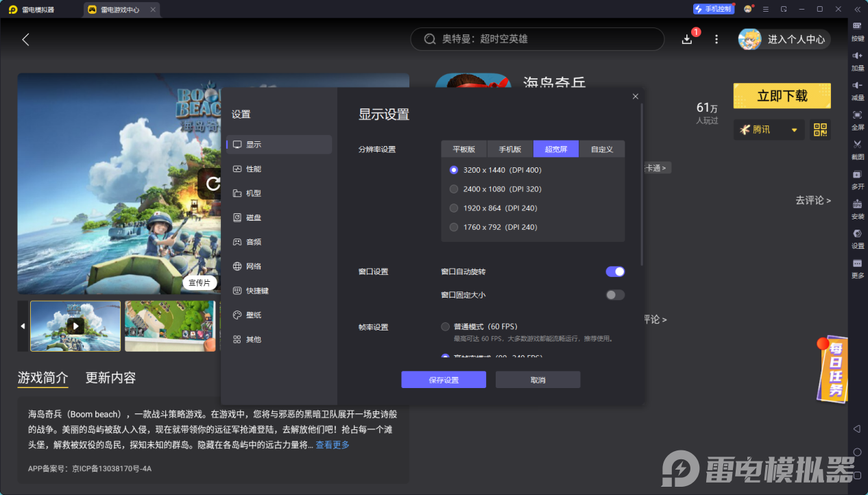
Task: Open the QR code icon
Action: point(820,130)
